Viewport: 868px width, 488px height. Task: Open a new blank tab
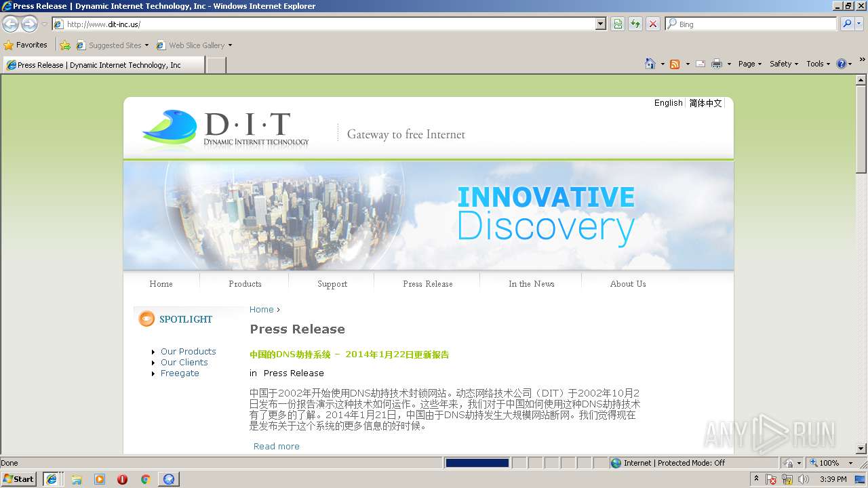click(x=216, y=65)
